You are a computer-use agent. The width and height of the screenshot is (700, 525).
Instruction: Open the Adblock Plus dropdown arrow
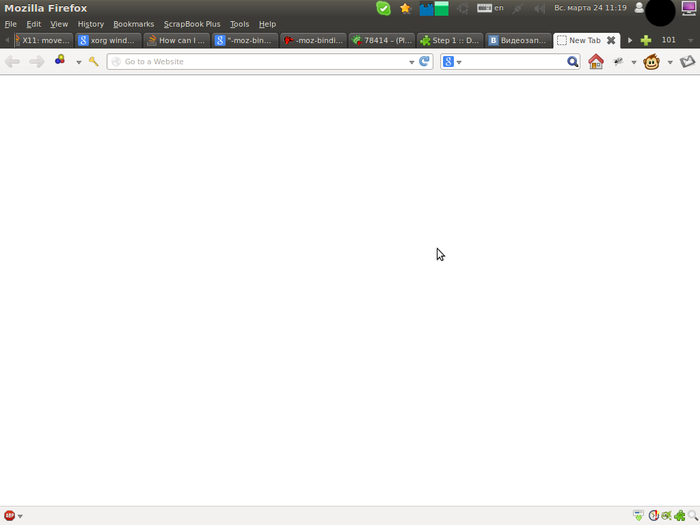(x=20, y=517)
